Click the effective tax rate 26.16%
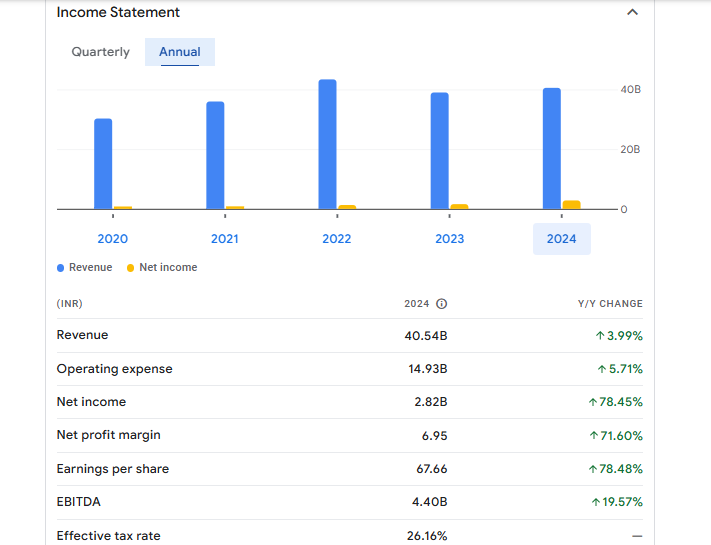Viewport: 711px width, 545px height. pos(427,536)
